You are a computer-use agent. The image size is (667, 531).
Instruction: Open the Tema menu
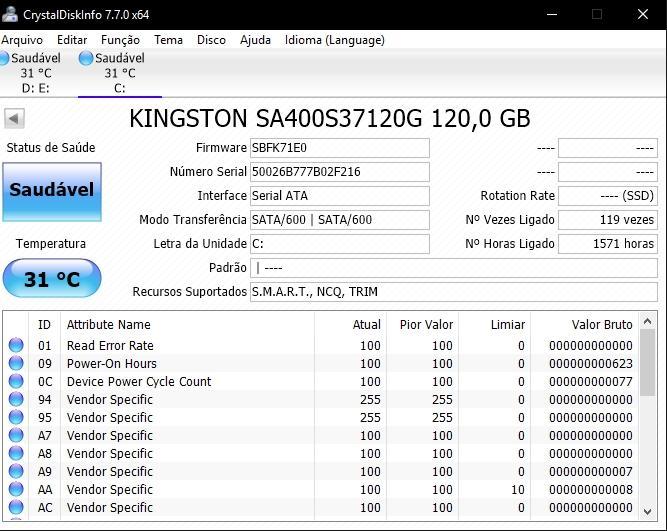[x=168, y=40]
